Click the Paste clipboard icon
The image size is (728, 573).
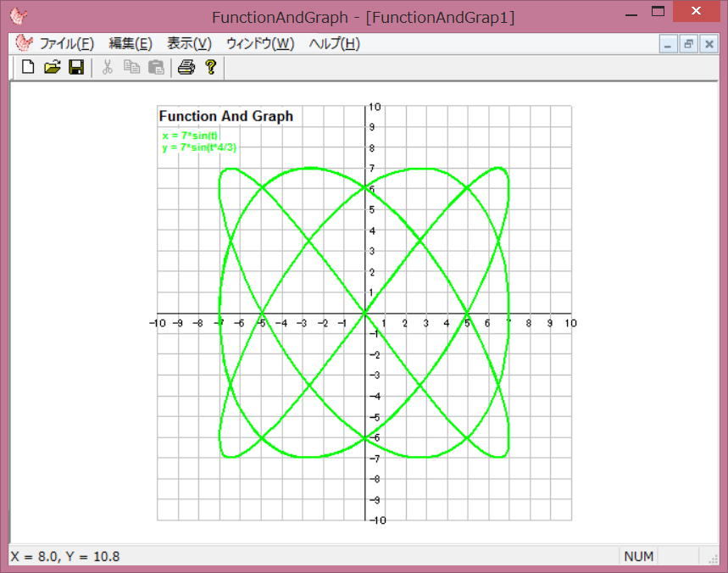coord(156,67)
